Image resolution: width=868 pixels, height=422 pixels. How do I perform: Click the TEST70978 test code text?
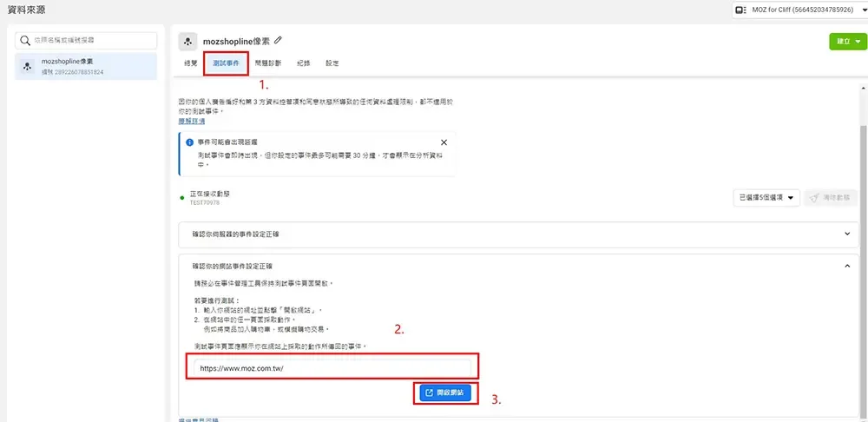click(x=205, y=203)
